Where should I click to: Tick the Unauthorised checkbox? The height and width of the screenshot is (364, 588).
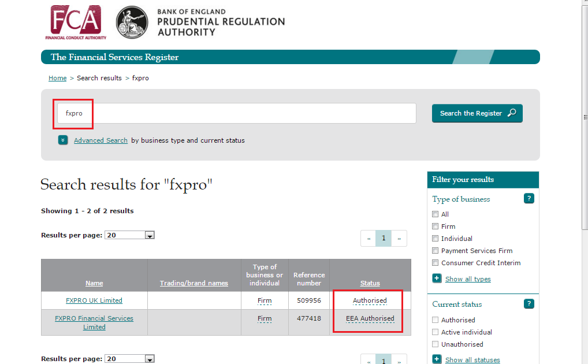(x=436, y=344)
